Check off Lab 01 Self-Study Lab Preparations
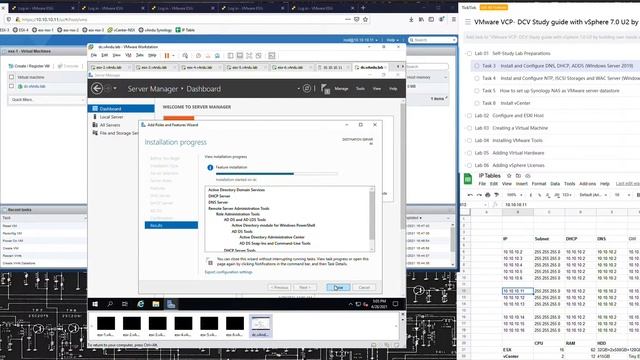This screenshot has width=640, height=360. [469, 53]
